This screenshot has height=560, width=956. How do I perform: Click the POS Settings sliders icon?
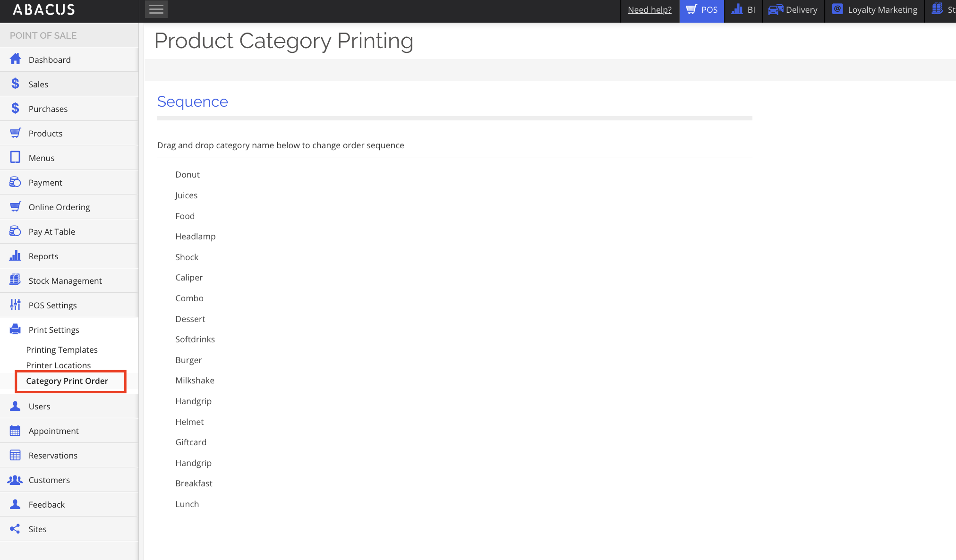tap(15, 305)
